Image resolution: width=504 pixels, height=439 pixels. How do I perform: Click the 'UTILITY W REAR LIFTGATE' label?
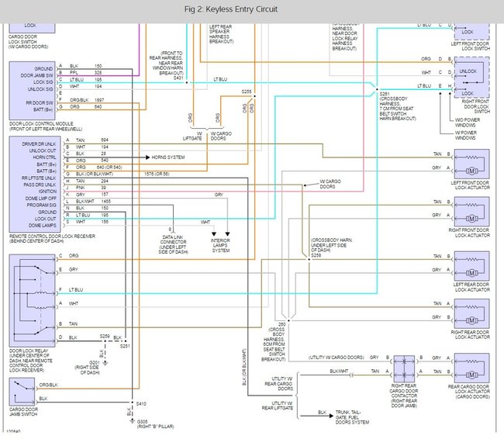pos(278,406)
